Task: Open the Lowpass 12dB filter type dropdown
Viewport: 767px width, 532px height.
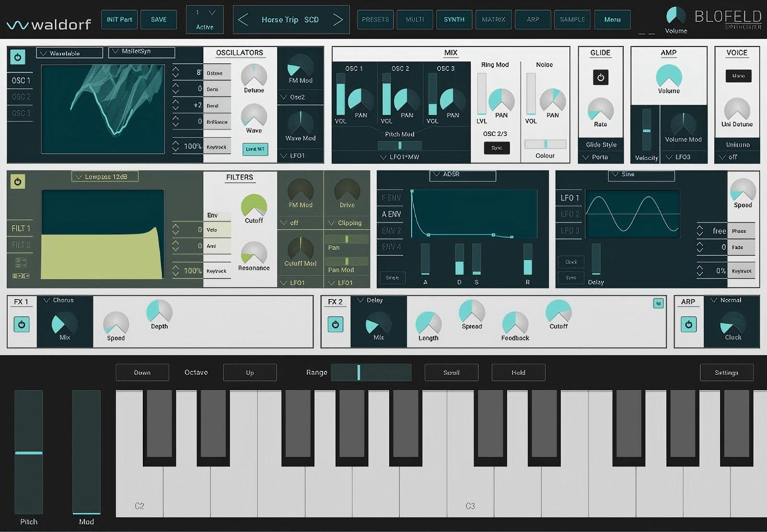Action: pyautogui.click(x=105, y=177)
